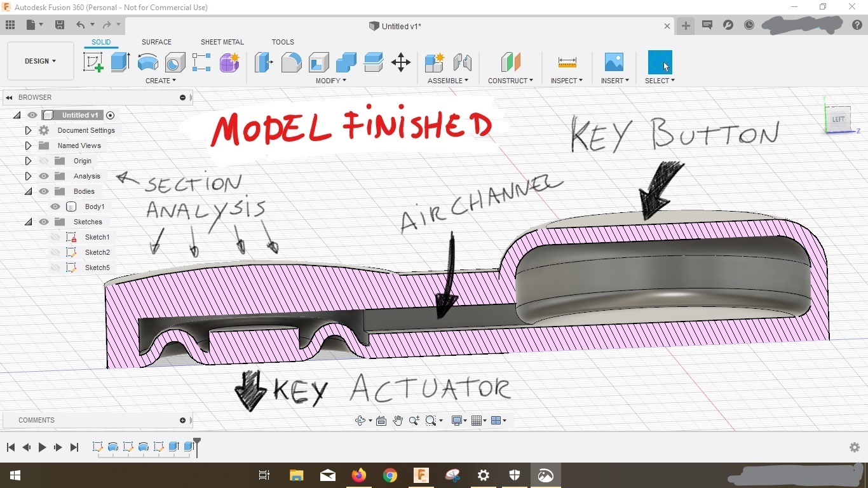868x488 pixels.
Task: Open the Help question mark
Action: [x=856, y=25]
